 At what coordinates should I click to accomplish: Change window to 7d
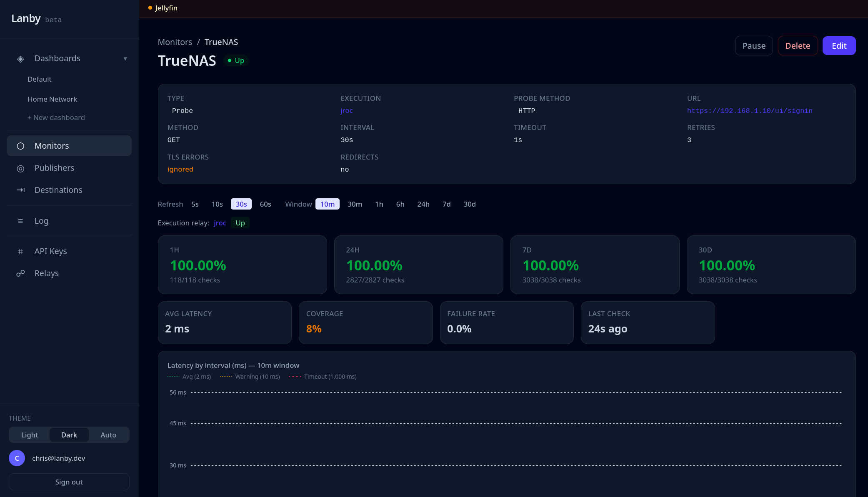[447, 204]
